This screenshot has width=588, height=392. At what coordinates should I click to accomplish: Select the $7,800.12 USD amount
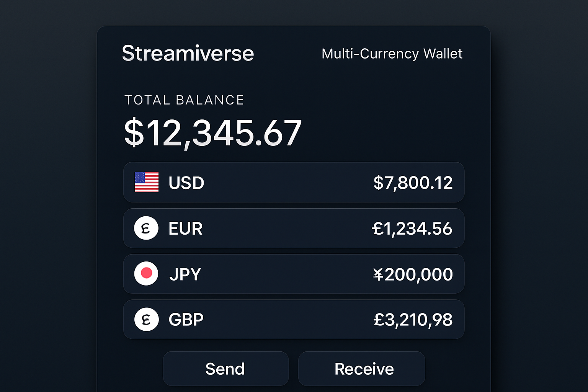[413, 183]
